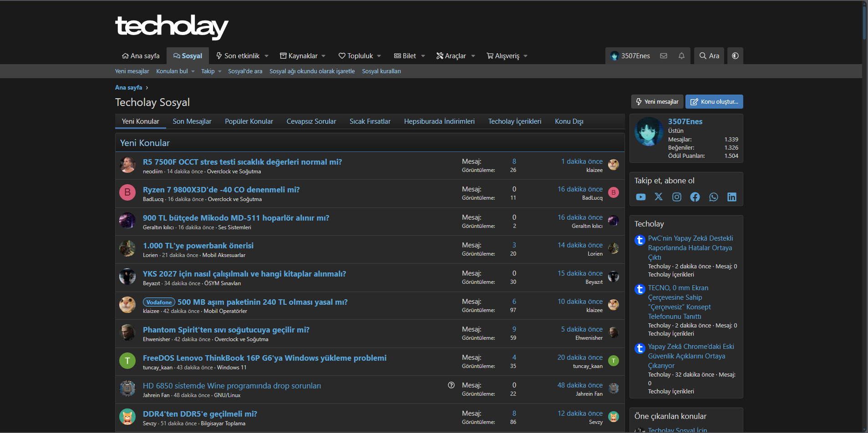Viewport: 868px width, 433px height.
Task: Click Sosyal ağı okundu olarak işaretle
Action: coord(312,71)
